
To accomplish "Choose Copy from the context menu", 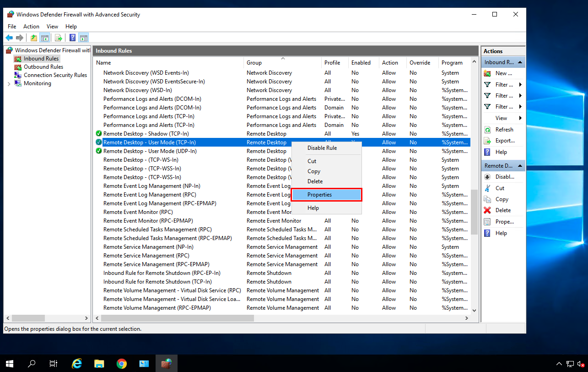I will pos(327,171).
